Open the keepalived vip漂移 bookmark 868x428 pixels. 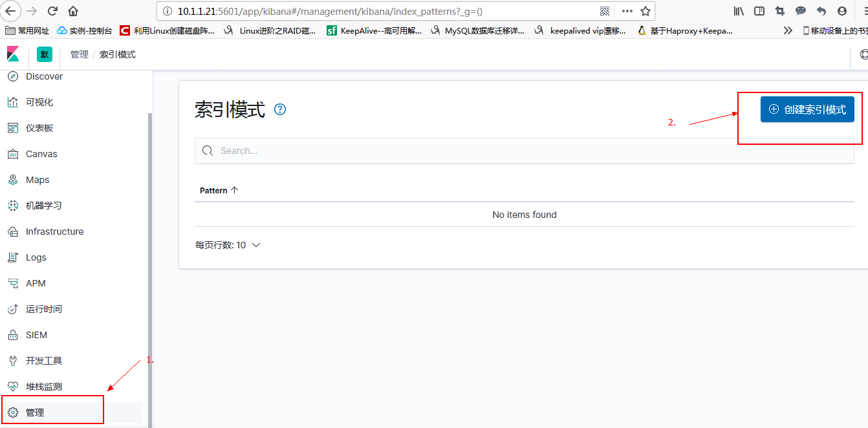581,30
